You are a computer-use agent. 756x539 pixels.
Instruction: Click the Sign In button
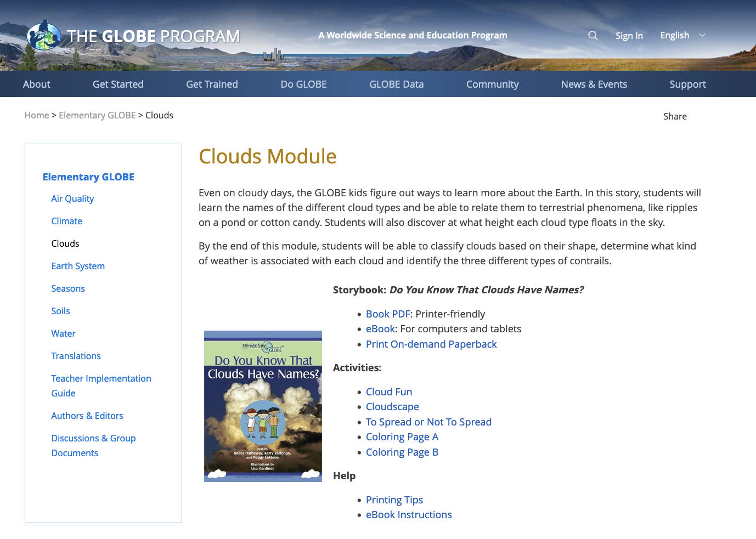tap(629, 35)
